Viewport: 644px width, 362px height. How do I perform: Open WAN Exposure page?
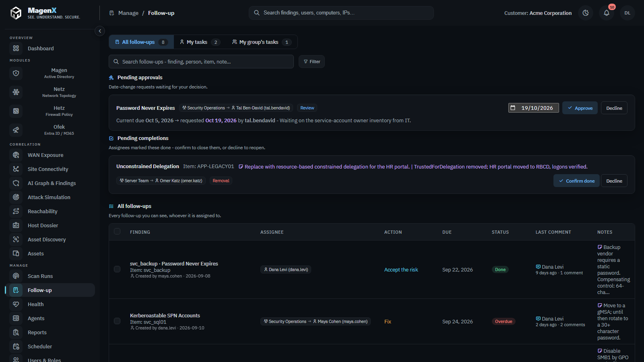(50, 155)
